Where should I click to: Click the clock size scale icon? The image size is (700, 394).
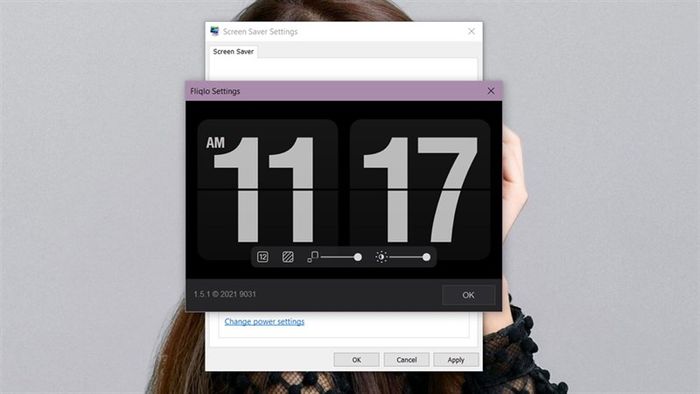312,257
